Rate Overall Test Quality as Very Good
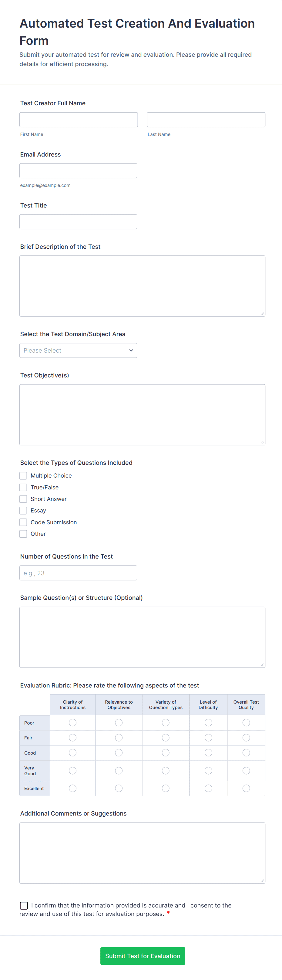The image size is (282, 980). point(246,770)
